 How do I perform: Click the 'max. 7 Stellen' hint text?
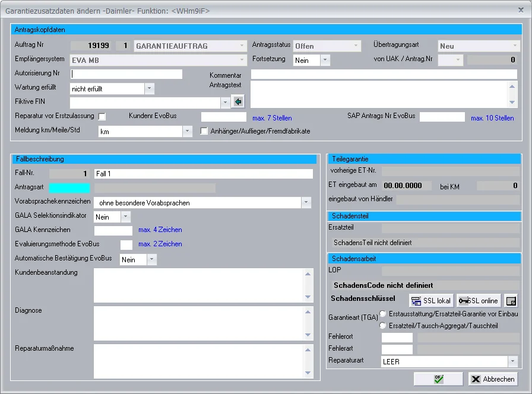(272, 118)
